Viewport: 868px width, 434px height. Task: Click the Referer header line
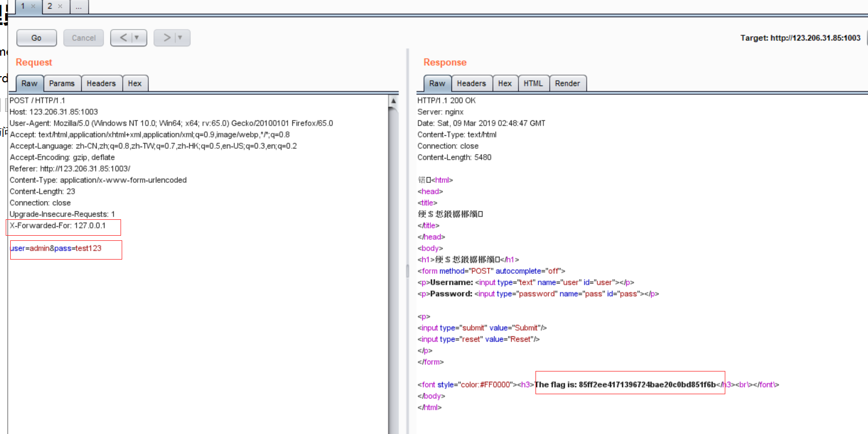tap(70, 169)
